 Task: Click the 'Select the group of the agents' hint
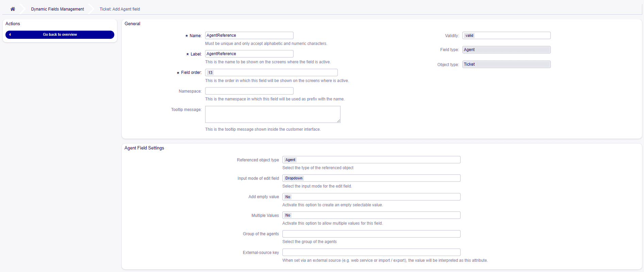coord(310,242)
